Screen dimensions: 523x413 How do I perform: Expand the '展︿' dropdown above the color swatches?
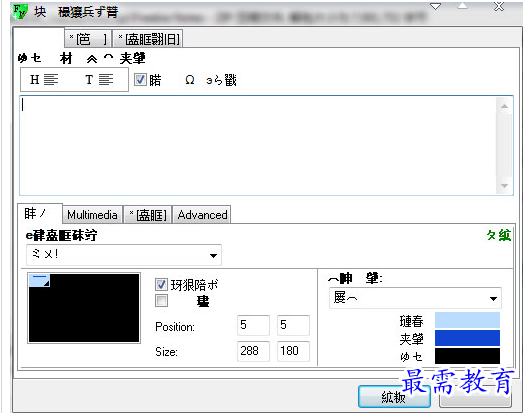coord(415,298)
